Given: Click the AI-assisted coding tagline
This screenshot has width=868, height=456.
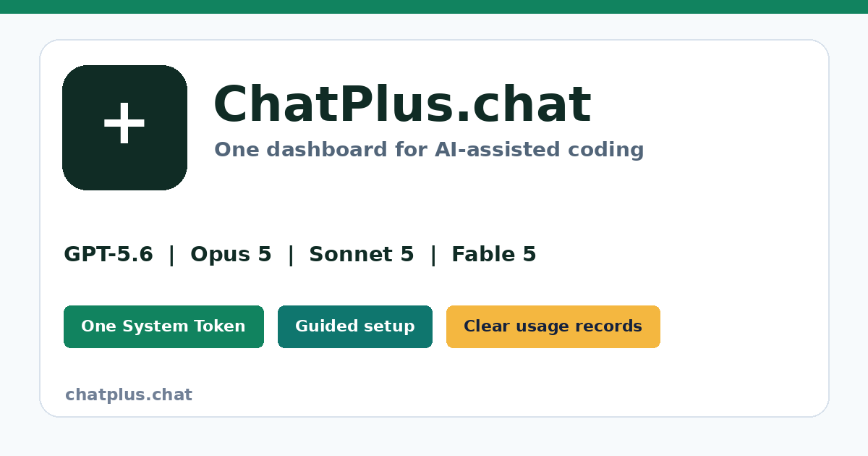Looking at the screenshot, I should [x=540, y=150].
